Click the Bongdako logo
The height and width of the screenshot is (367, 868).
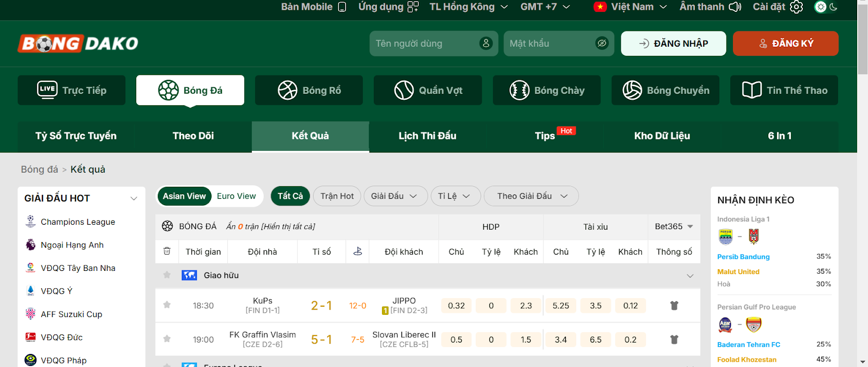pos(78,43)
